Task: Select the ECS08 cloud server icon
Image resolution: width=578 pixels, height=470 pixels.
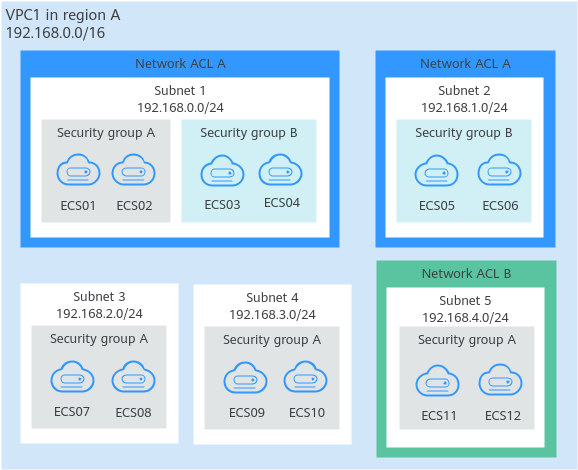Action: [x=133, y=377]
